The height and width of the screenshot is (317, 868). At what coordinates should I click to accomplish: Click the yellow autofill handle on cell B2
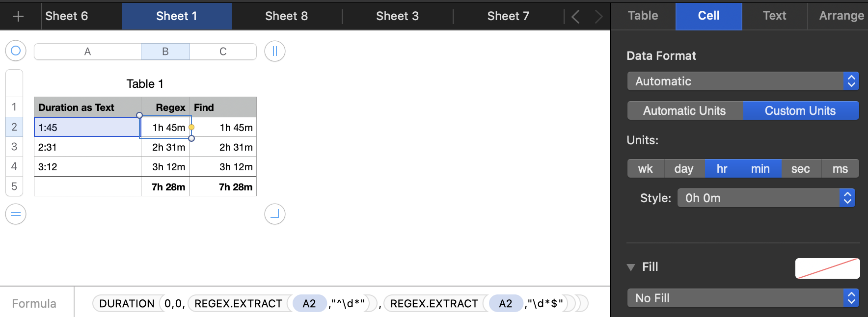191,128
